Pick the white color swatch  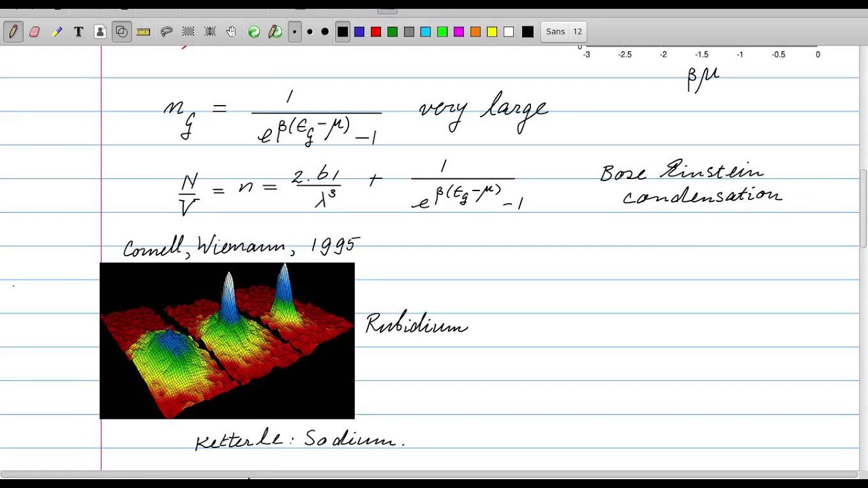point(509,32)
